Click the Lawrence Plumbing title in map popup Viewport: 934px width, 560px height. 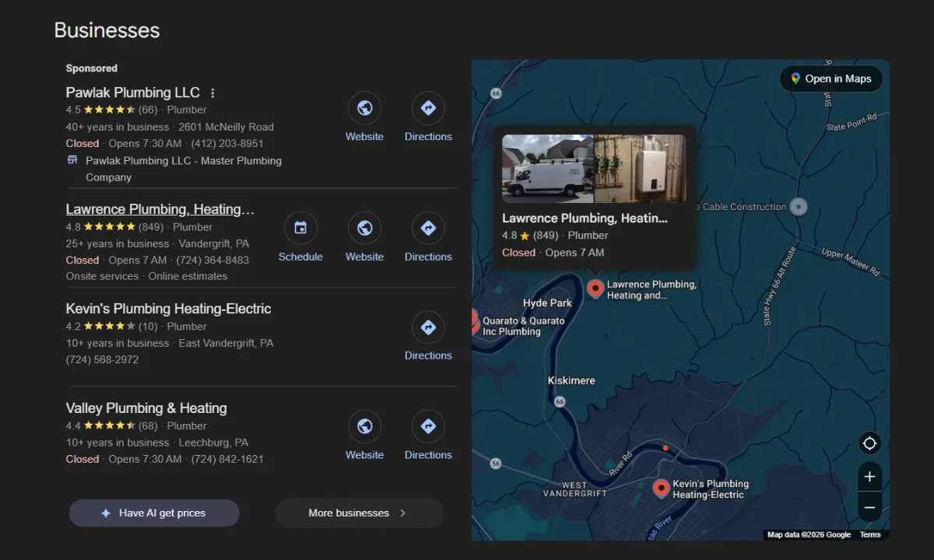(x=585, y=219)
